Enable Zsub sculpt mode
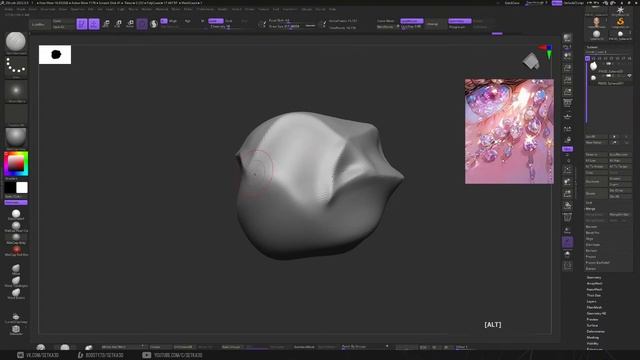This screenshot has width=640, height=360. 229,21
